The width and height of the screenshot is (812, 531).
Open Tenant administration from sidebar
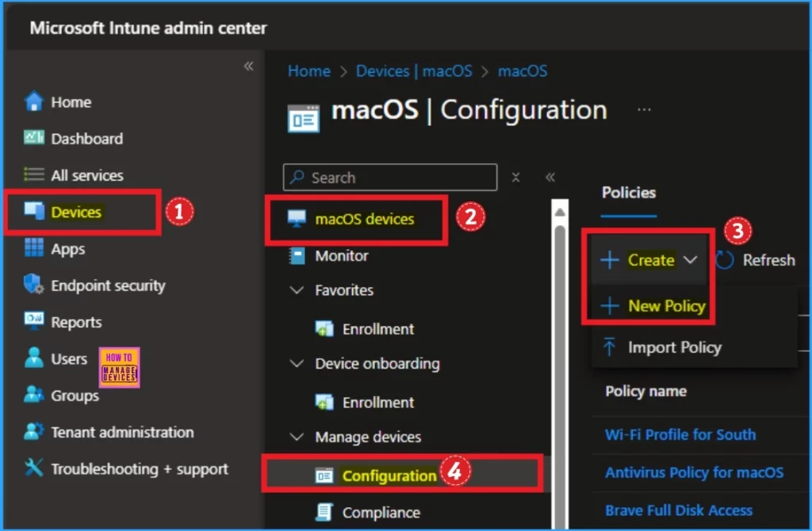tap(122, 432)
